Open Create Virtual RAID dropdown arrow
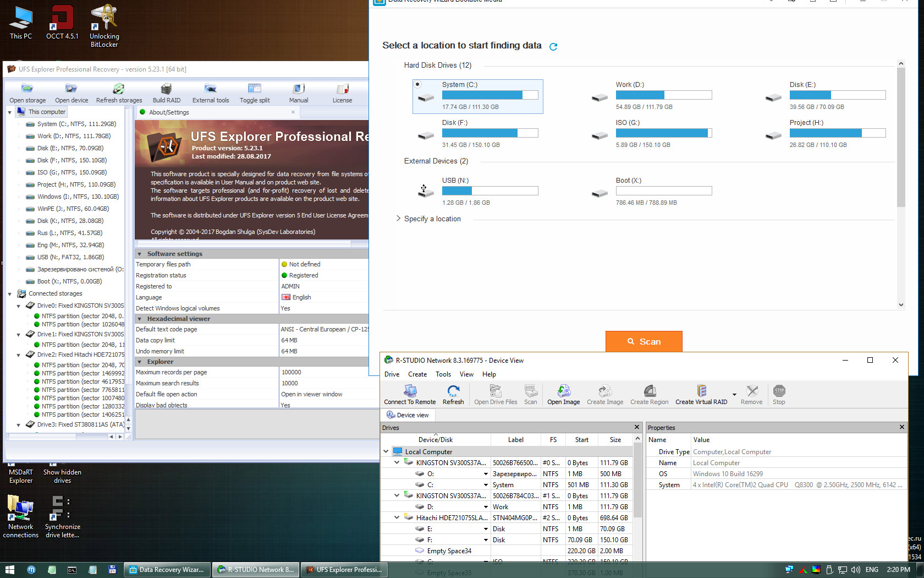The height and width of the screenshot is (578, 924). click(x=734, y=395)
